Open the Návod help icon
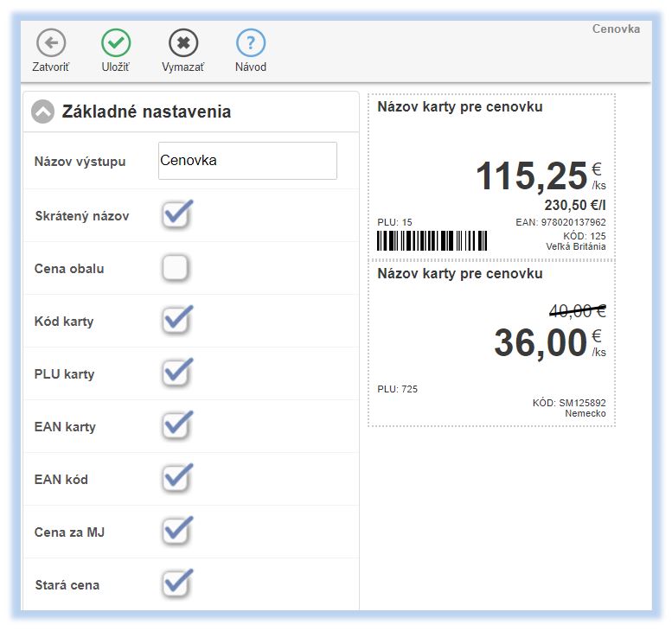Image resolution: width=672 pixels, height=631 pixels. [251, 42]
